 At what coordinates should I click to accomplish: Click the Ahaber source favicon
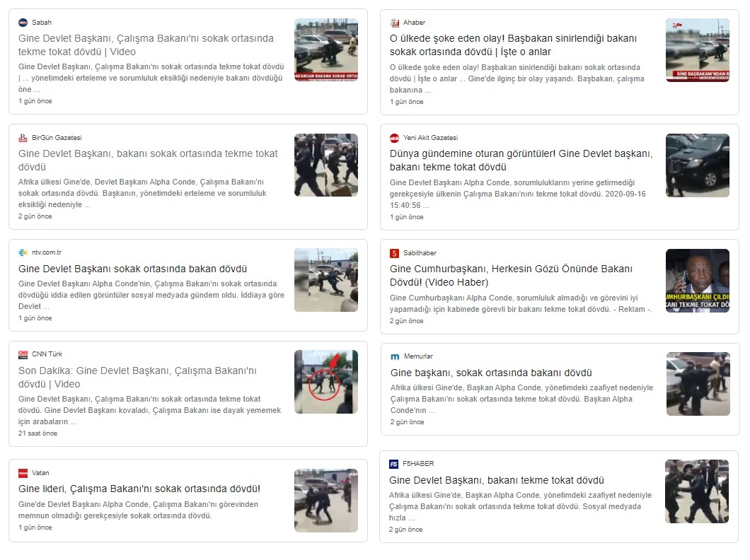(395, 23)
